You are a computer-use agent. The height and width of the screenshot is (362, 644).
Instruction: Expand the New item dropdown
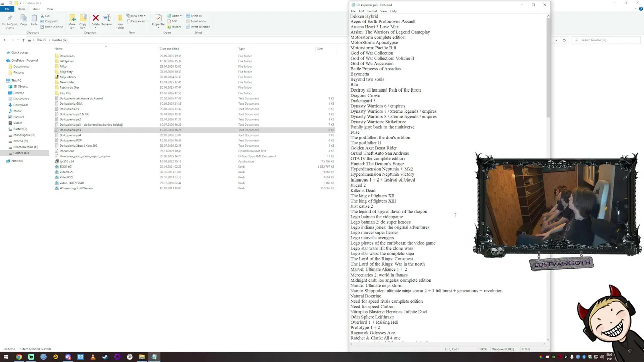click(137, 16)
